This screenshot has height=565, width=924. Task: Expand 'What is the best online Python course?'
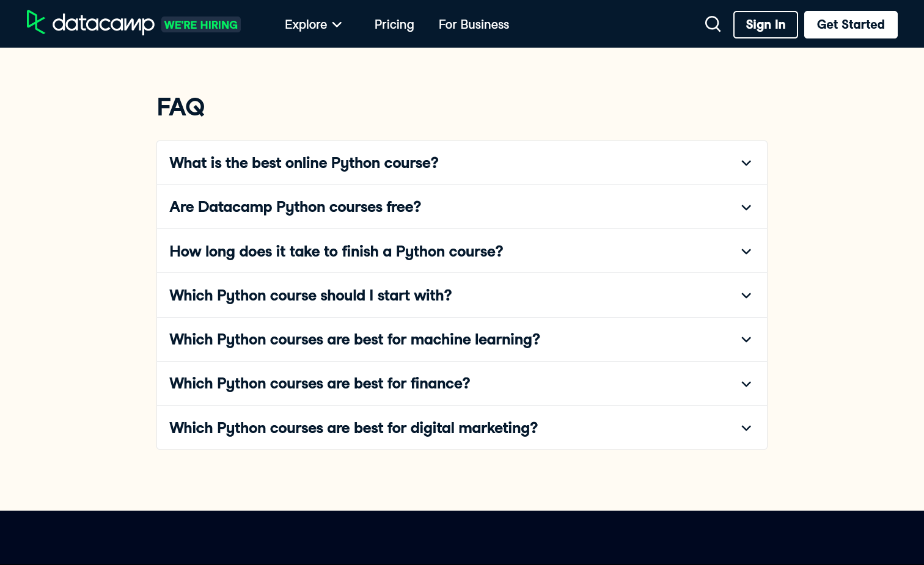[x=304, y=163]
